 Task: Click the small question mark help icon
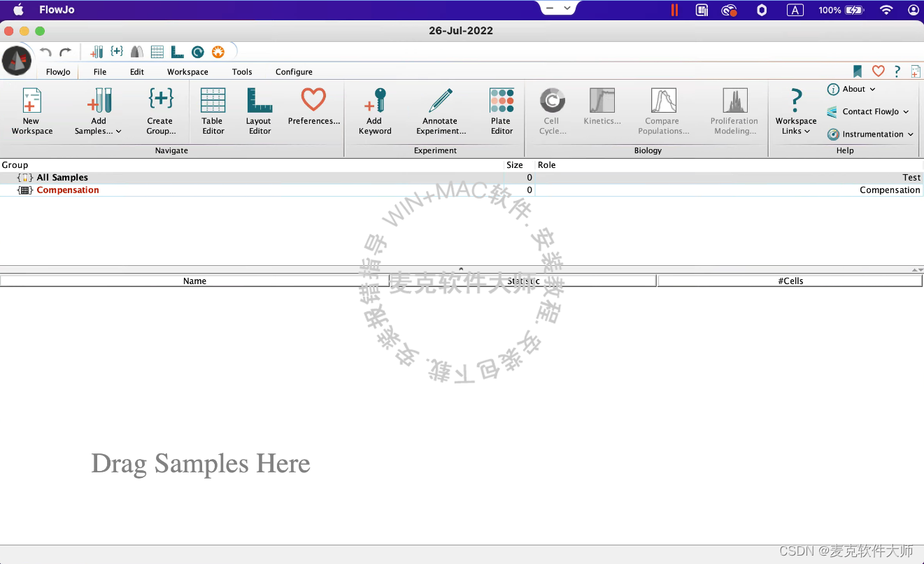[x=897, y=71]
